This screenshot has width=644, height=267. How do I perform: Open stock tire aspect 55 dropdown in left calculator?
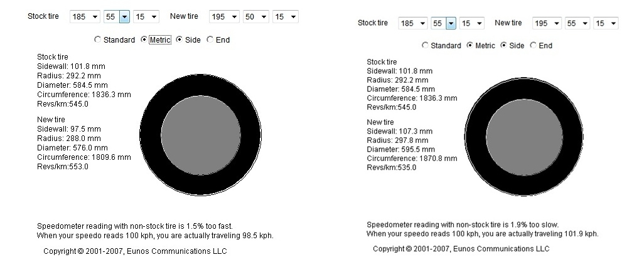point(117,17)
